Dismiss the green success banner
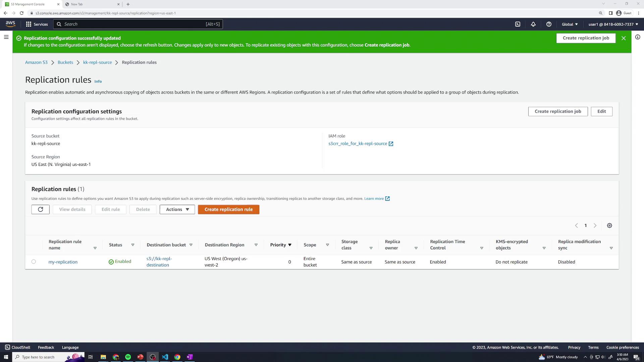The width and height of the screenshot is (644, 362). point(624,38)
